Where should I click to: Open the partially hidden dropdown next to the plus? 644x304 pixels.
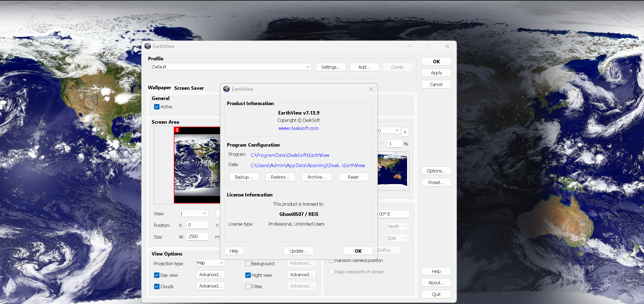[389, 130]
